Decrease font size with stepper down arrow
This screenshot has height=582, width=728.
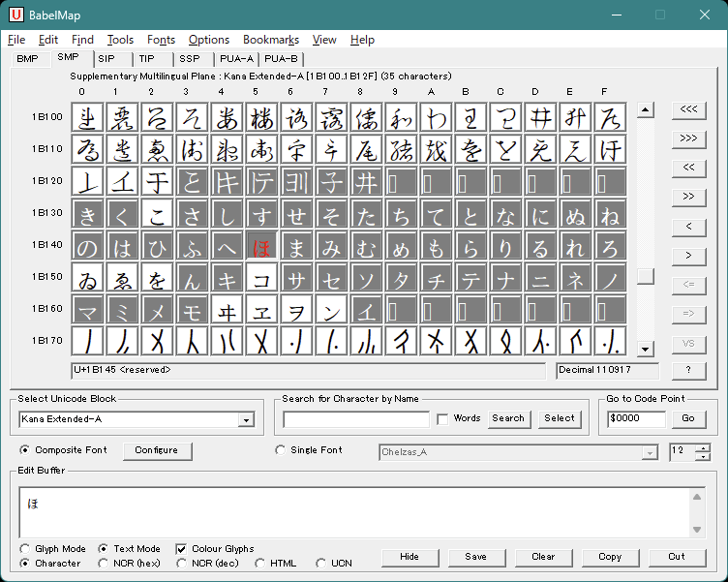[704, 456]
